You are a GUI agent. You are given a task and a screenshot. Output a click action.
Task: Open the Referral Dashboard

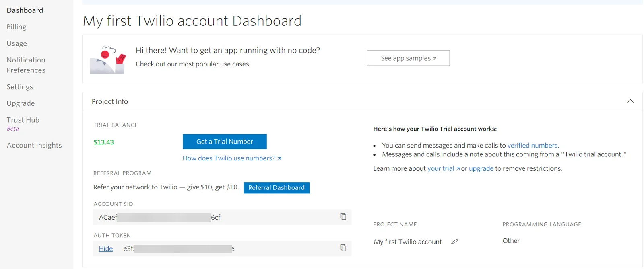pos(277,188)
